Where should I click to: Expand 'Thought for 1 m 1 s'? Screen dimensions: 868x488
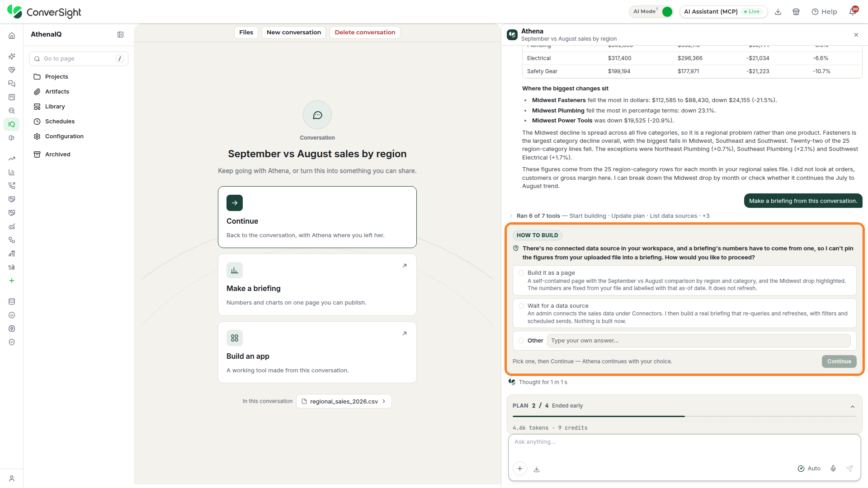coord(542,382)
